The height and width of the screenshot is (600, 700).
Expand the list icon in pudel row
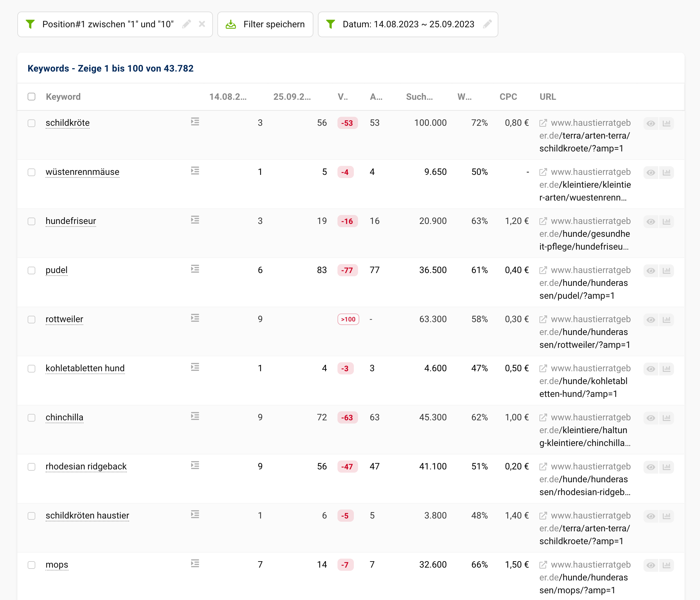195,269
